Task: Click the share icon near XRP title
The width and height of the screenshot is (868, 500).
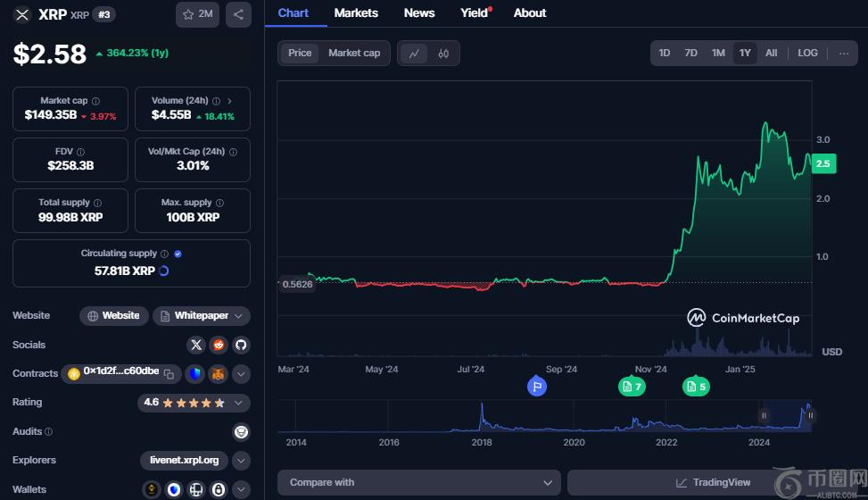Action: click(x=237, y=14)
